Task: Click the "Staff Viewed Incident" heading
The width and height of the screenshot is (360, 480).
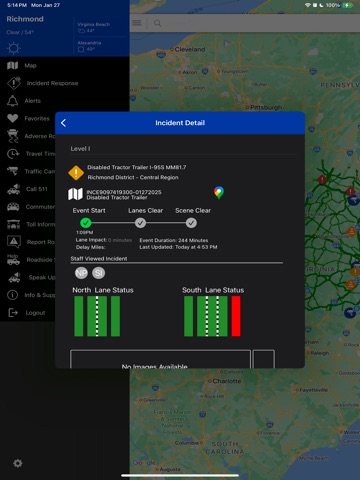Action: [x=99, y=259]
